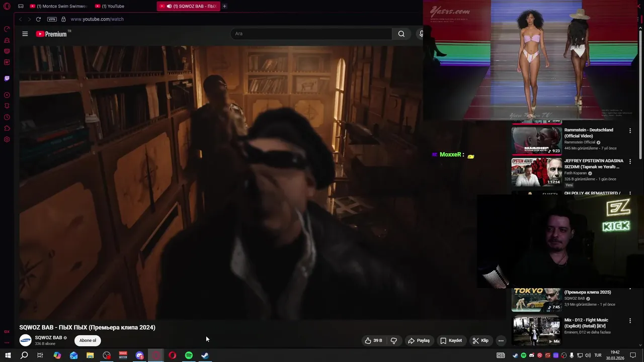This screenshot has width=644, height=362.
Task: Open Windows notification center icon
Action: [x=633, y=355]
